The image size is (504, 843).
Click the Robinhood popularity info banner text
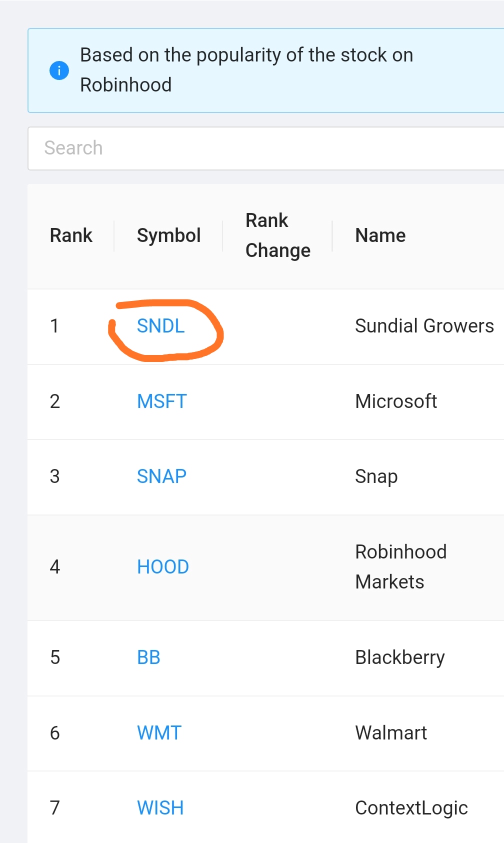246,70
